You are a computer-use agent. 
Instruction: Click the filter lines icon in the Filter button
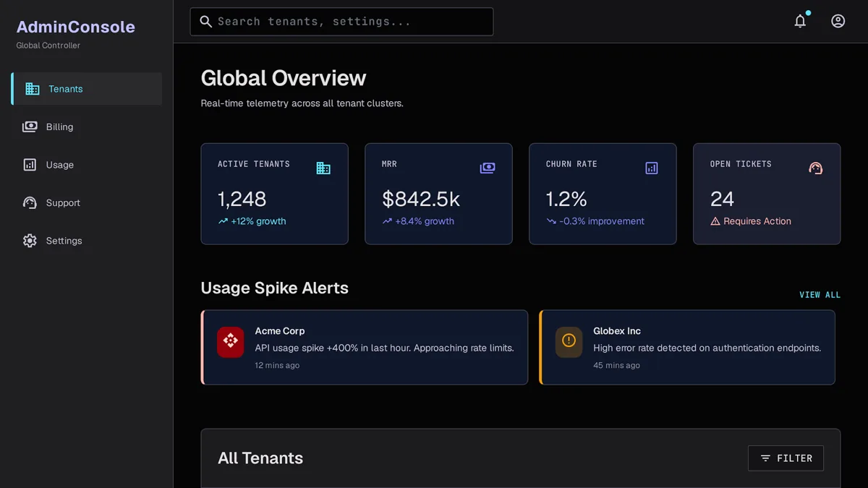tap(765, 458)
